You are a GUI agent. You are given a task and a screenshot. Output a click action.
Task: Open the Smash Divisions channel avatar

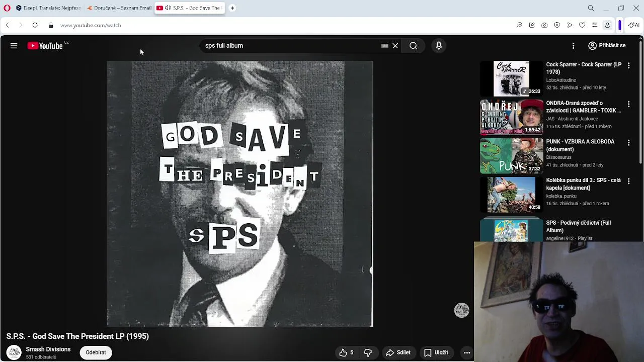(14, 352)
